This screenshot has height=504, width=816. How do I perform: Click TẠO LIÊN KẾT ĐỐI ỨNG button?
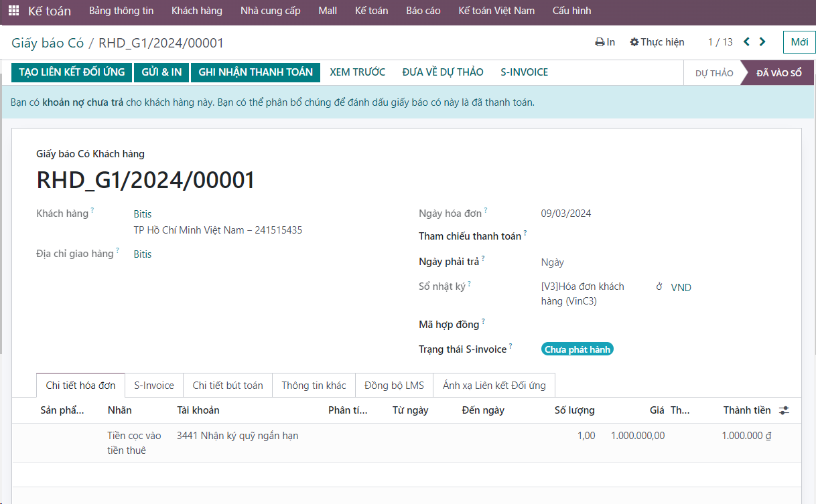click(x=72, y=72)
